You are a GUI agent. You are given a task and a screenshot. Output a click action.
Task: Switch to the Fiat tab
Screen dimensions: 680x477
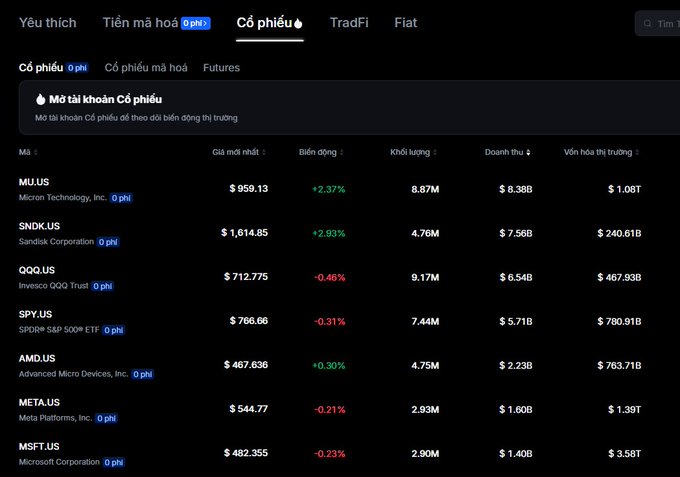[405, 23]
